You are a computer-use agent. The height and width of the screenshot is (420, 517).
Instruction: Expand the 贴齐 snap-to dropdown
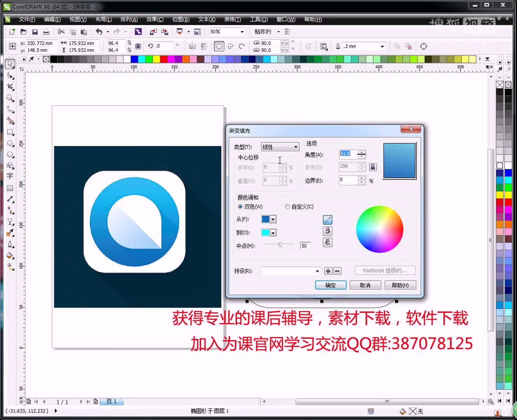click(x=278, y=31)
